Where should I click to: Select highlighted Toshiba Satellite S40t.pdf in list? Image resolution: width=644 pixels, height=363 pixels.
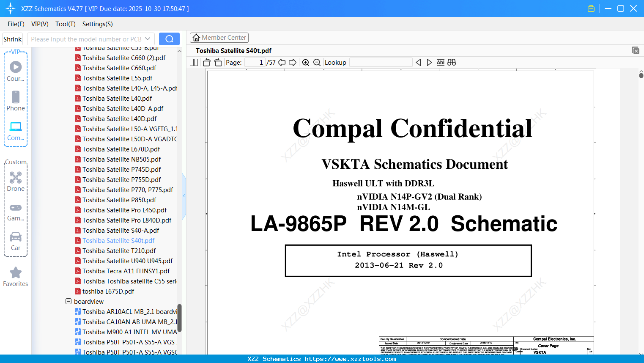[x=118, y=240]
